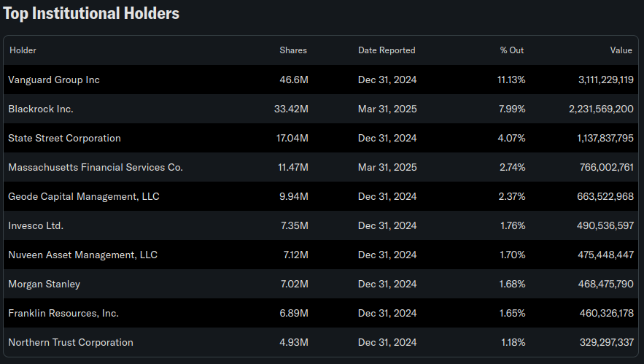Viewport: 644px width, 364px height.
Task: Click the Vanguard Group Inc holder name
Action: click(54, 80)
